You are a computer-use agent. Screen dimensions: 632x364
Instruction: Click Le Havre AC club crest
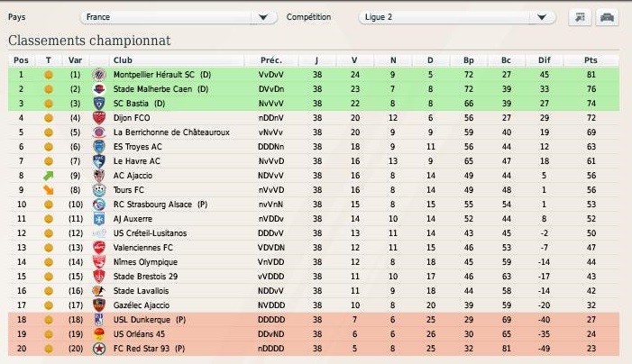99,161
